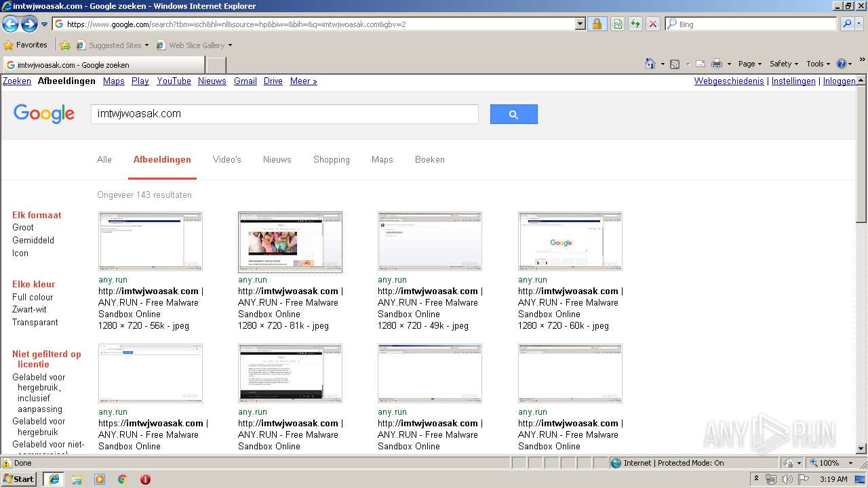Open the Webgeschiedenis link

pos(729,81)
